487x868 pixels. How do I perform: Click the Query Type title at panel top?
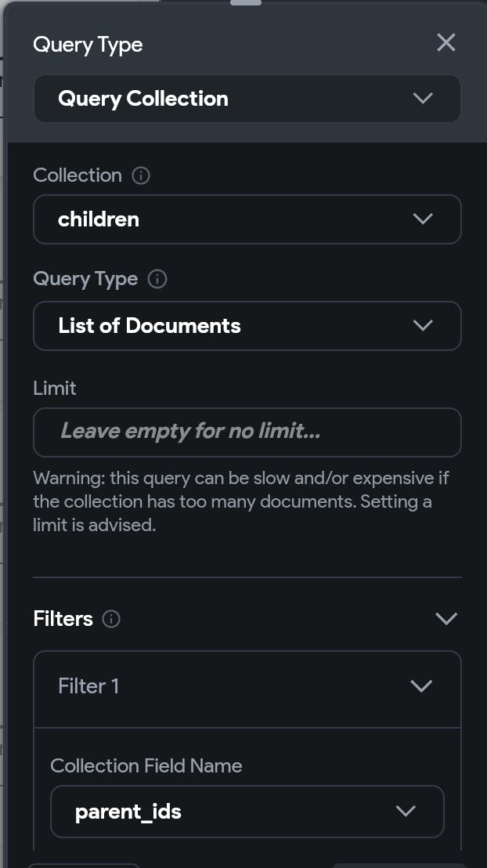(x=88, y=45)
